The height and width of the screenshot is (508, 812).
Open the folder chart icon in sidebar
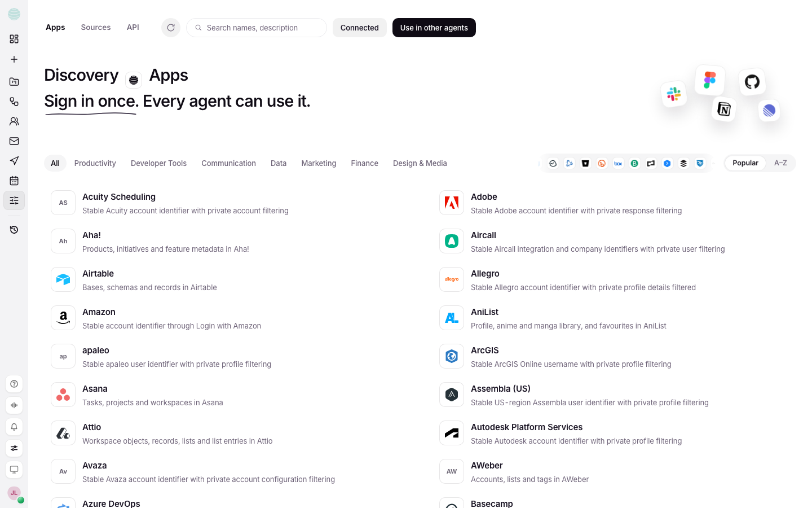click(14, 82)
